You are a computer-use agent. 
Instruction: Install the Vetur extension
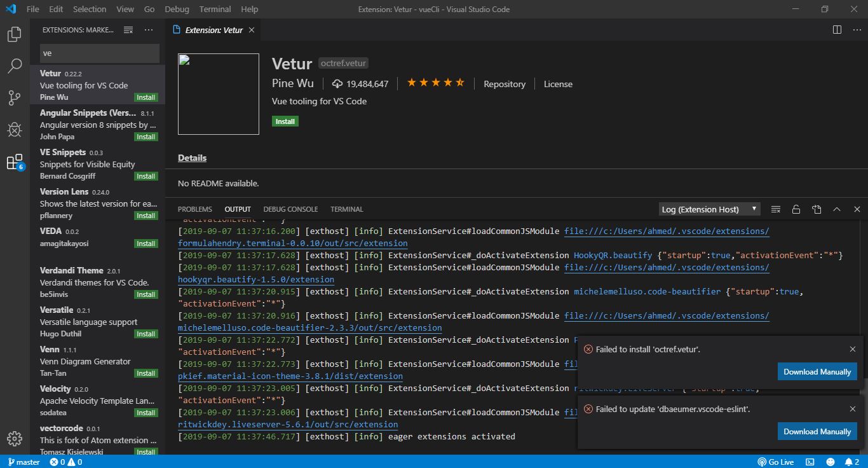click(x=285, y=121)
